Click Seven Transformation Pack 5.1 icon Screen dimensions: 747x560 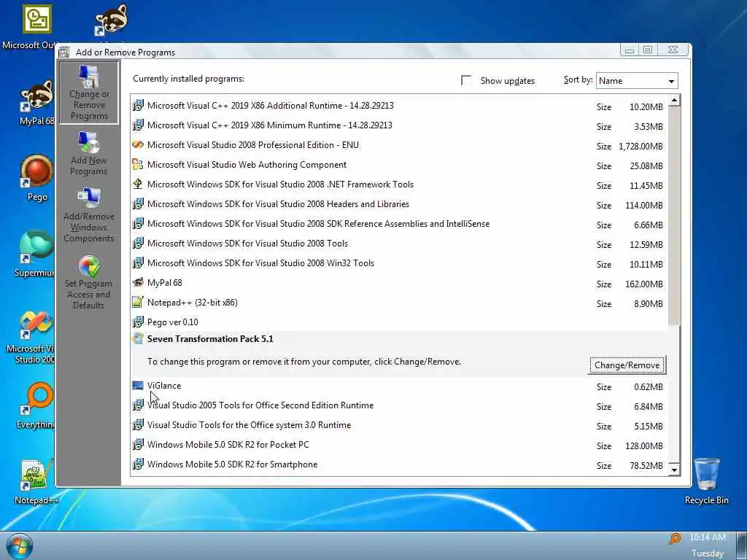coord(138,339)
